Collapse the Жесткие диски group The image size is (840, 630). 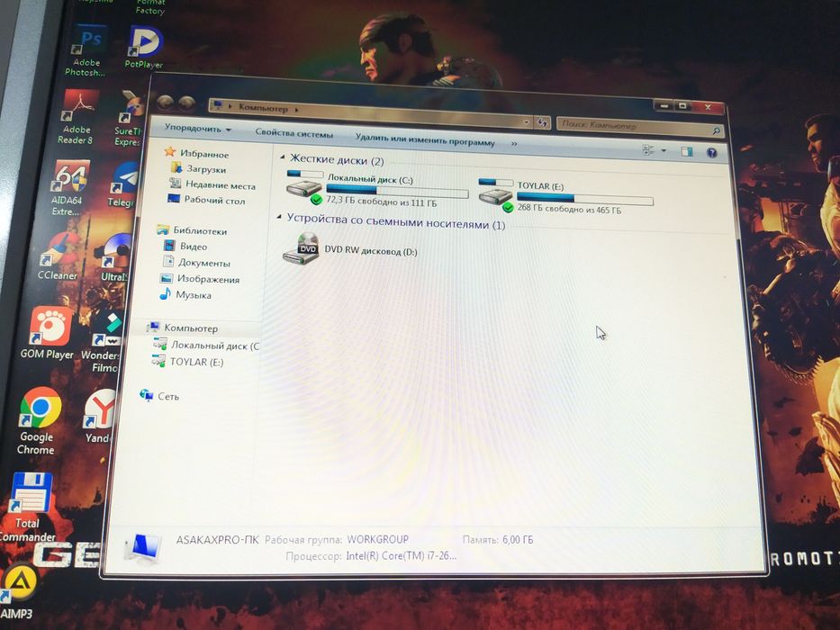283,157
